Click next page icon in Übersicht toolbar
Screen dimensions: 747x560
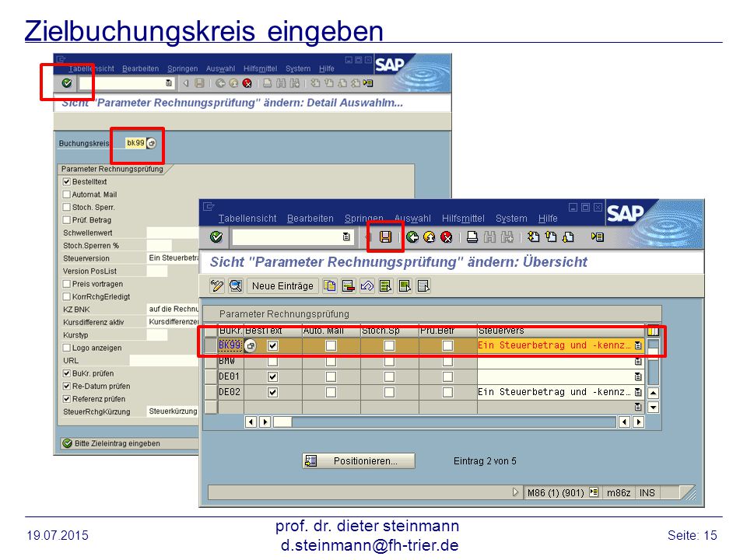(x=568, y=236)
